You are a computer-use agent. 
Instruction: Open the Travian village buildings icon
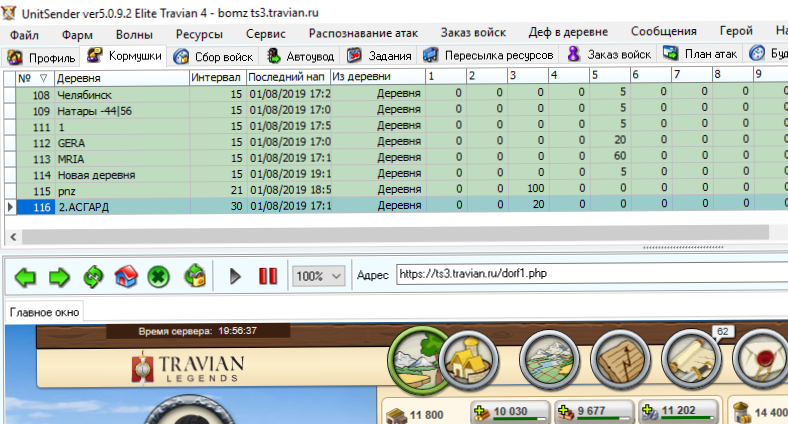click(469, 360)
